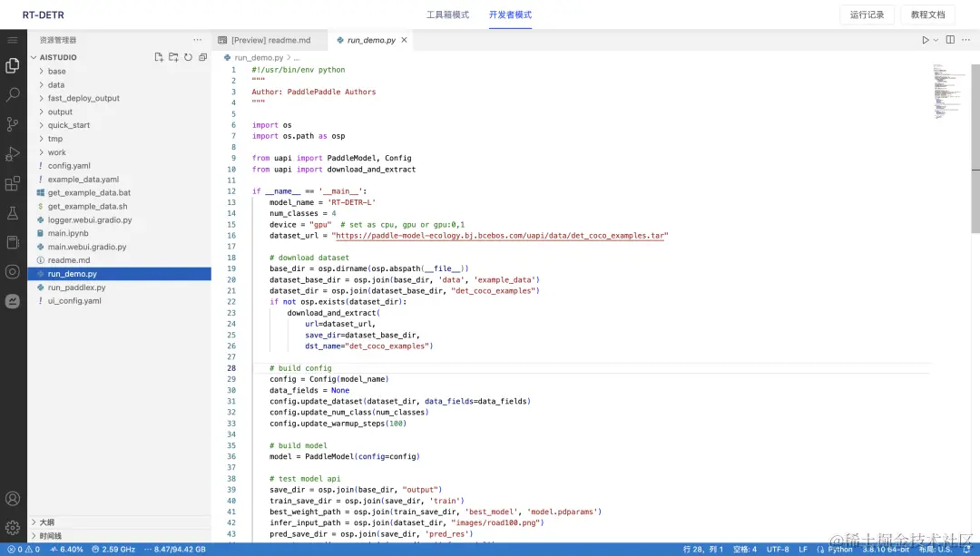Screen dimensions: 980x556
Task: Collapse all folders in explorer
Action: coord(202,57)
